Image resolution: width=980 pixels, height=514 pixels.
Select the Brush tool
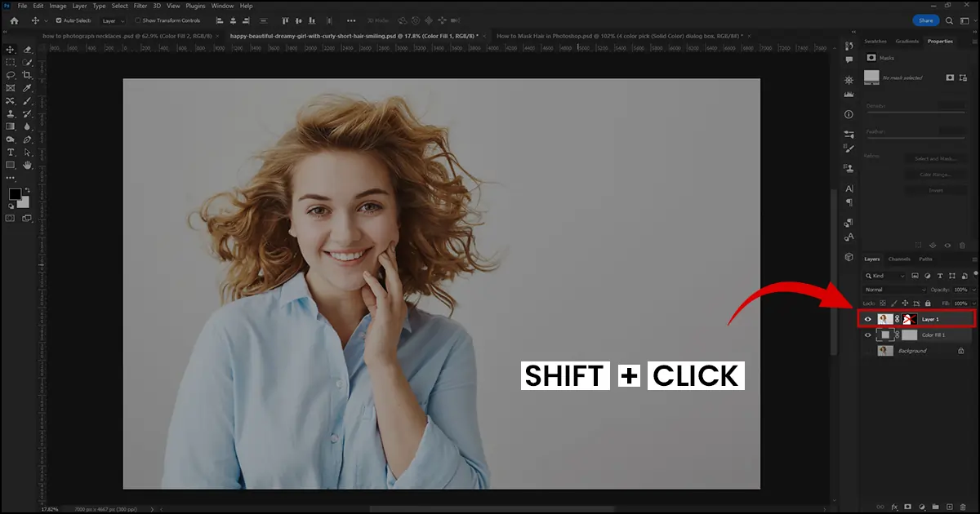(27, 100)
